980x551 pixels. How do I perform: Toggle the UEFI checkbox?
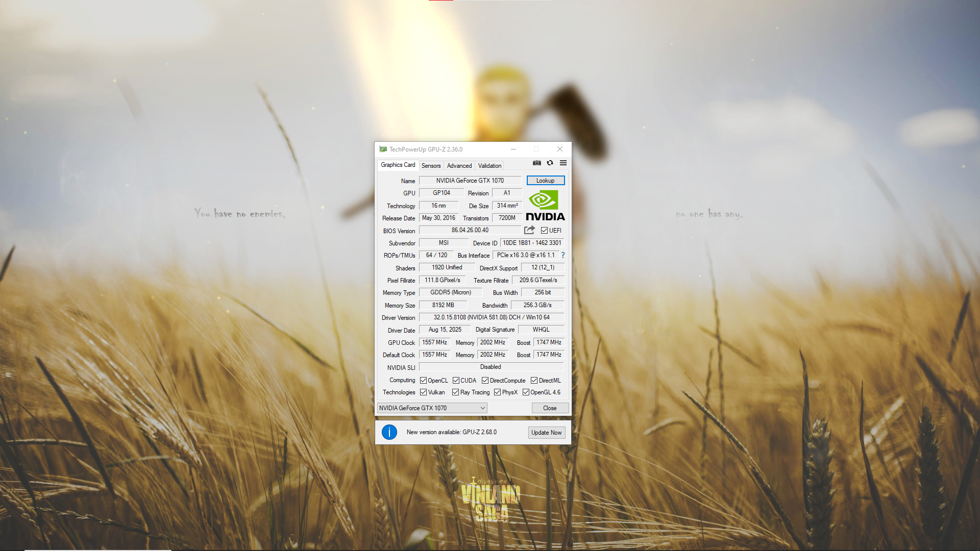click(x=544, y=231)
